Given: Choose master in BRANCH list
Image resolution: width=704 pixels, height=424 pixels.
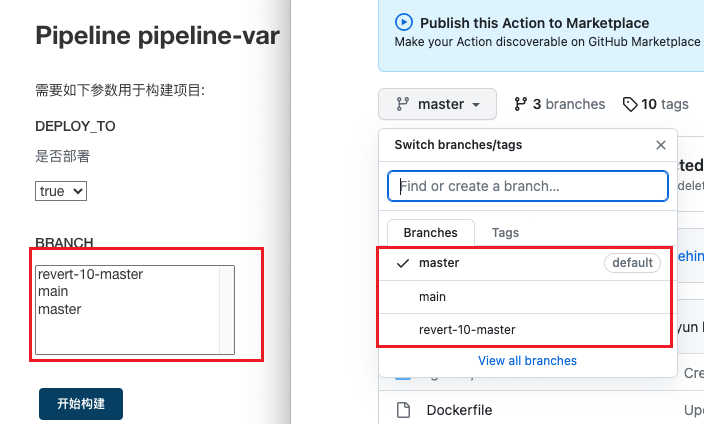Looking at the screenshot, I should click(60, 309).
